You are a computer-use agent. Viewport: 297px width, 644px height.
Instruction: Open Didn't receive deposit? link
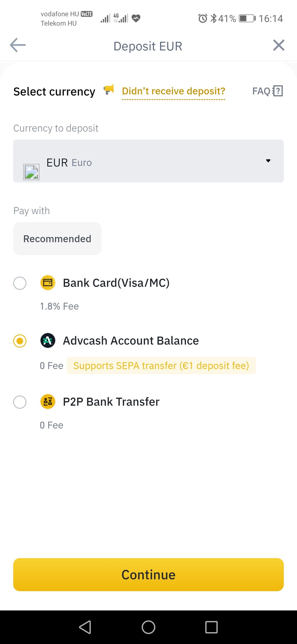tap(173, 91)
